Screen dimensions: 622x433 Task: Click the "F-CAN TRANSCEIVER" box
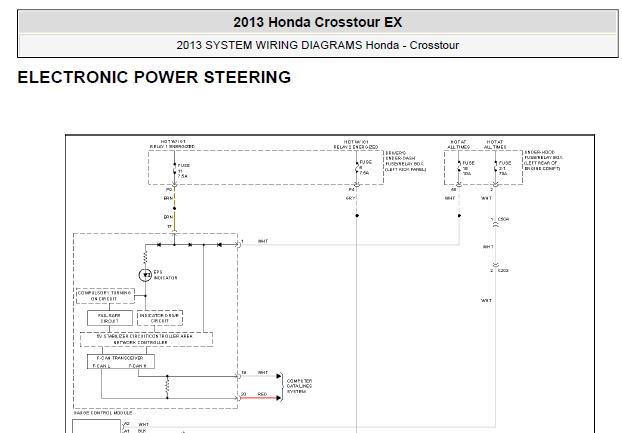(x=121, y=361)
